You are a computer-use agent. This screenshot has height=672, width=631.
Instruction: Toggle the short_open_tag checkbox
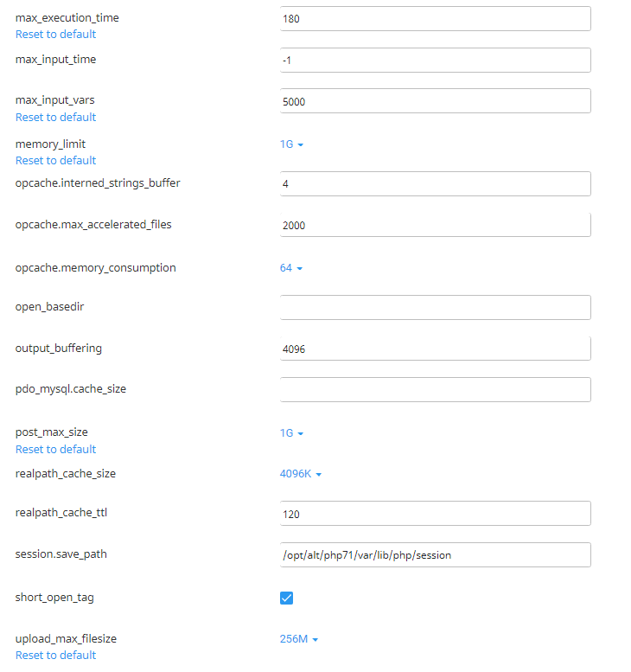pyautogui.click(x=287, y=598)
